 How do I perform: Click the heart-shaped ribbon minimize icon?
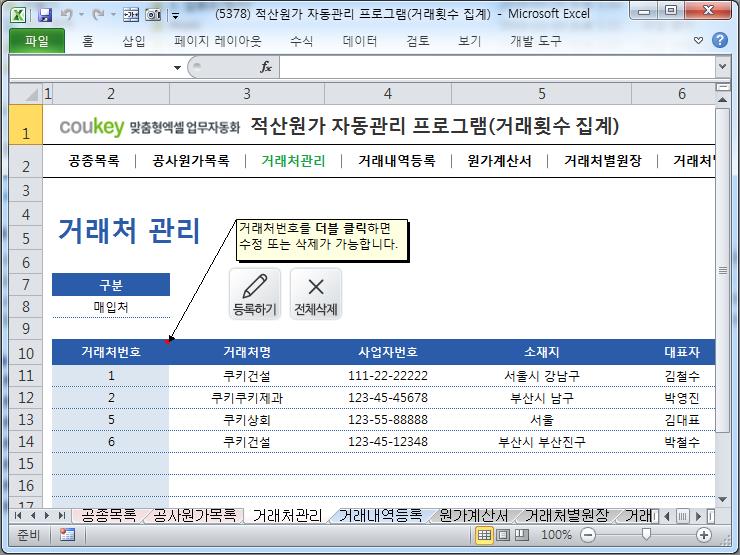[698, 41]
